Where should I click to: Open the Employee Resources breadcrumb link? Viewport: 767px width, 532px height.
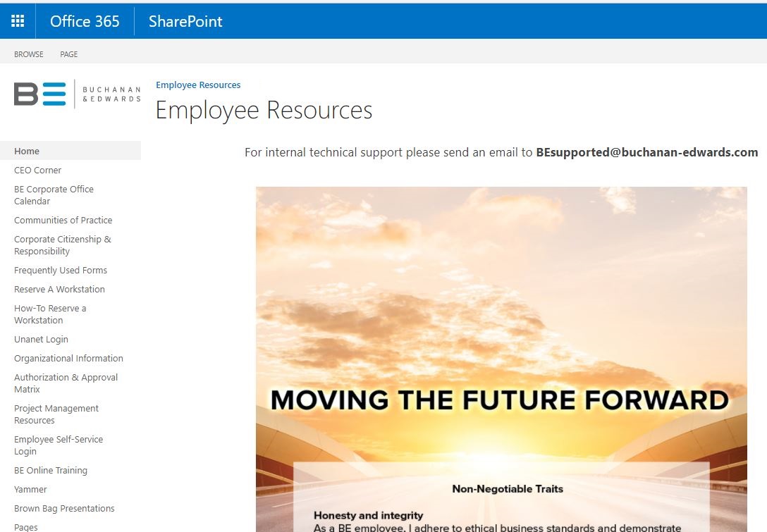[x=198, y=85]
